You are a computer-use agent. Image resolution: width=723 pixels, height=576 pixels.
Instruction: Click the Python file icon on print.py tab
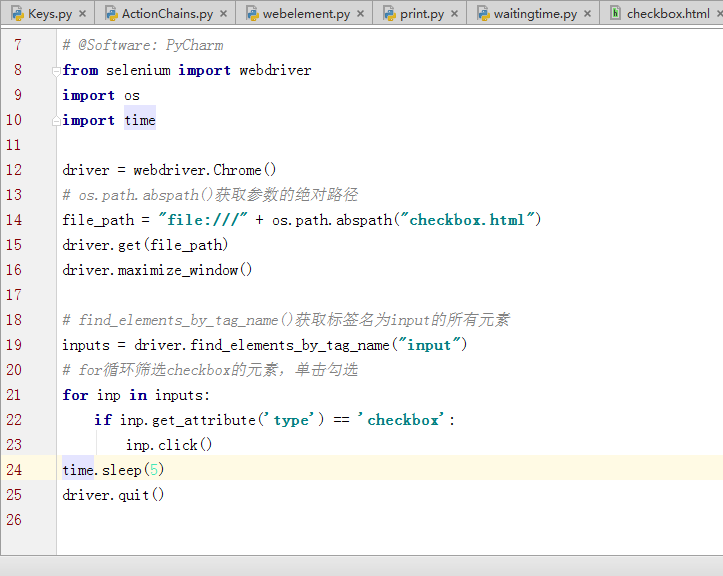(389, 13)
